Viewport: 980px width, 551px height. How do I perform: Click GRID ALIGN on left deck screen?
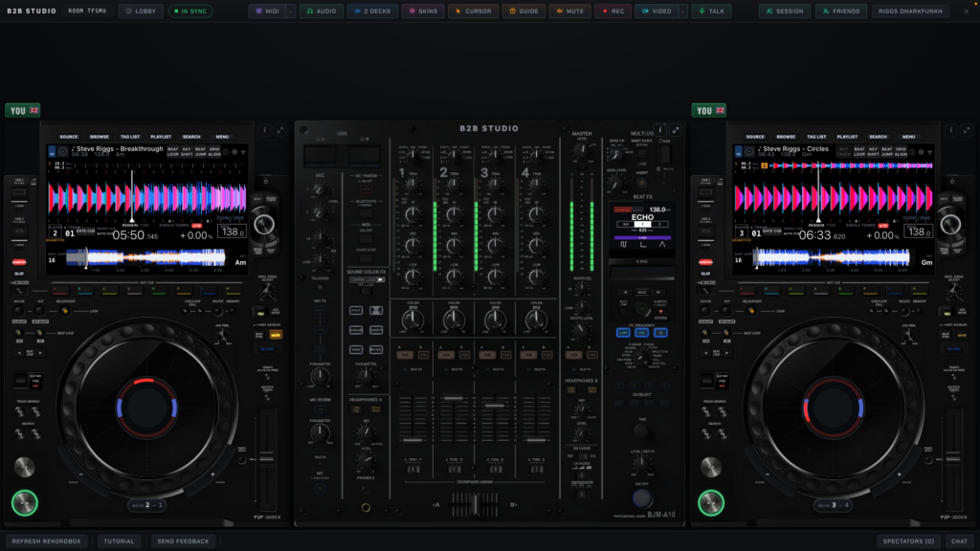point(214,152)
